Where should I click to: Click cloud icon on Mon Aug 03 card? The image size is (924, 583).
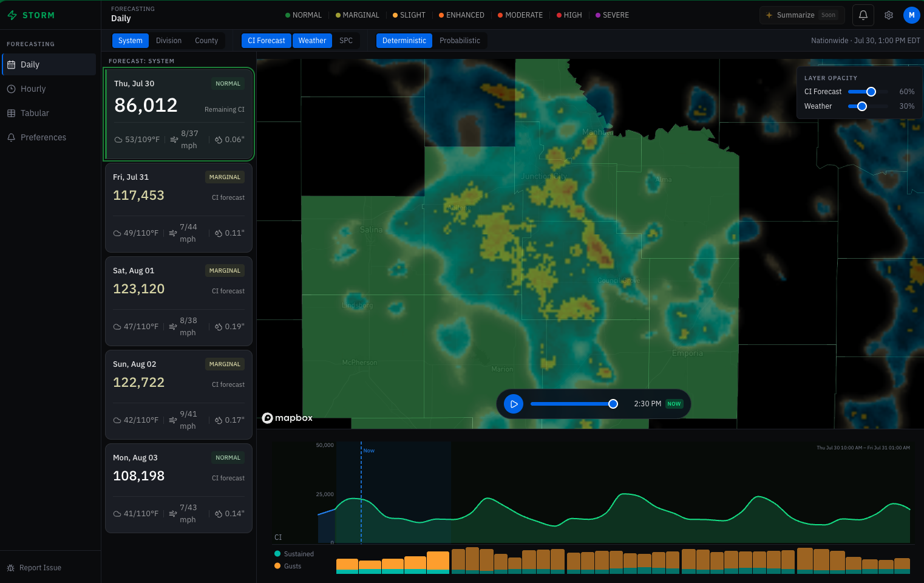click(117, 514)
